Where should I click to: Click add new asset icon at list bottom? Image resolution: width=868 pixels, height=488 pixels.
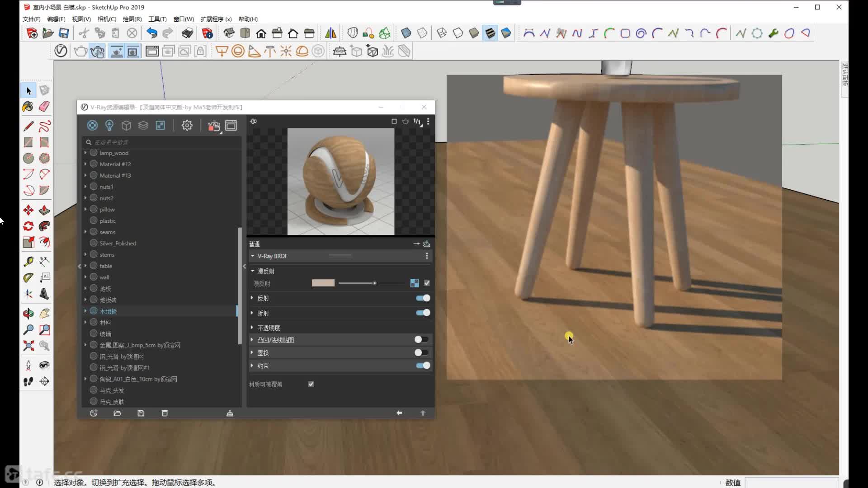coord(94,413)
